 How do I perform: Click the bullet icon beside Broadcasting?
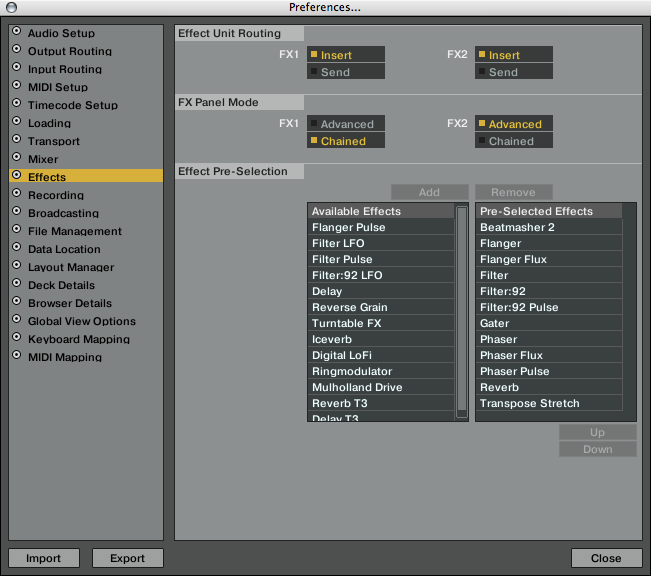pyautogui.click(x=16, y=212)
